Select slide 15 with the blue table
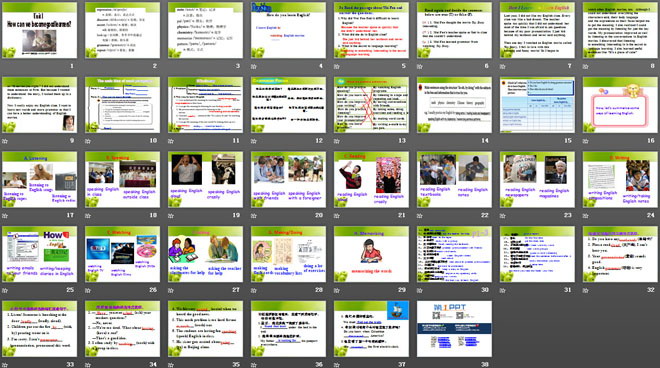660x368 pixels. [x=537, y=105]
